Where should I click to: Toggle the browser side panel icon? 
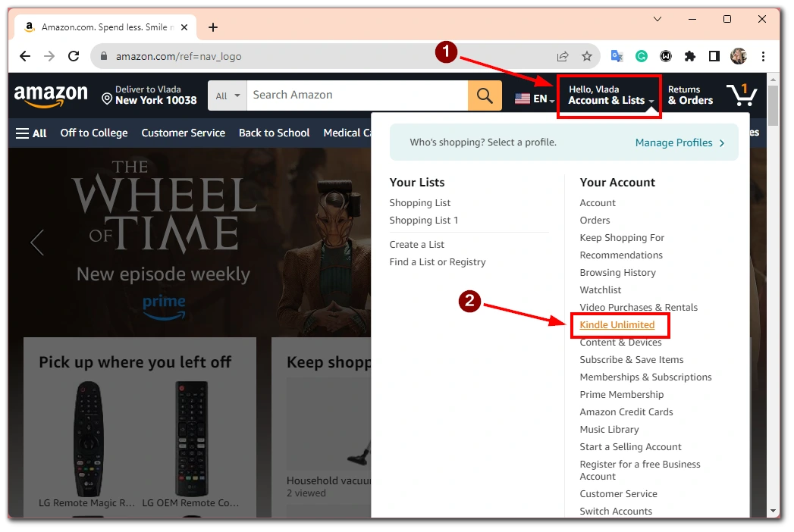[714, 56]
